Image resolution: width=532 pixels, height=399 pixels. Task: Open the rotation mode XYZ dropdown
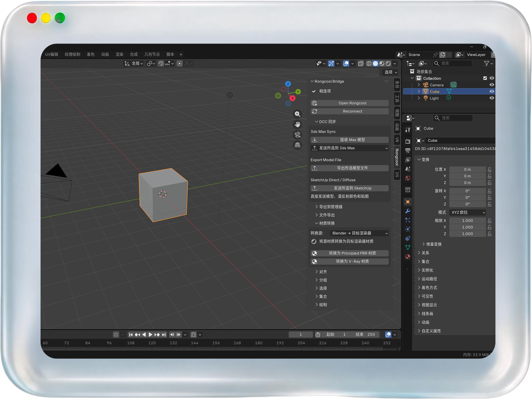468,212
